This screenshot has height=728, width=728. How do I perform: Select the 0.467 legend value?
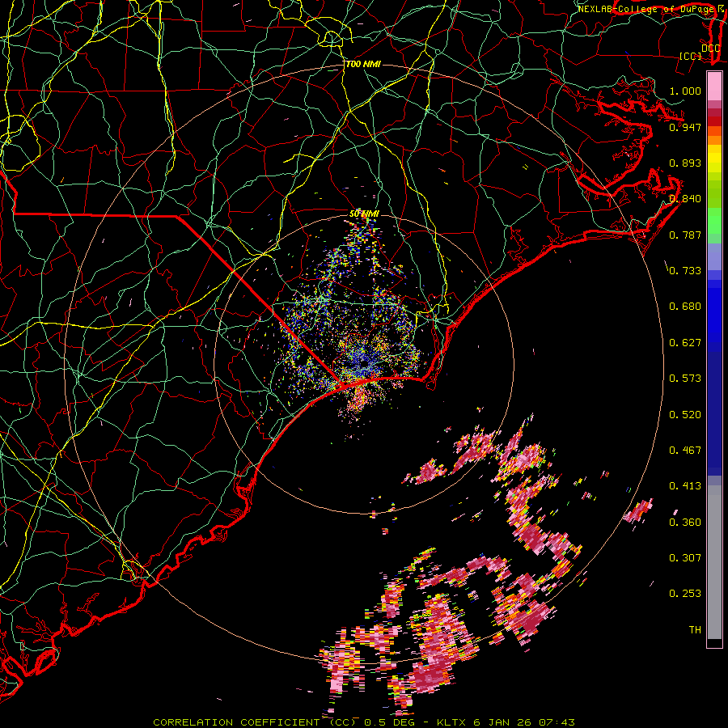(685, 451)
